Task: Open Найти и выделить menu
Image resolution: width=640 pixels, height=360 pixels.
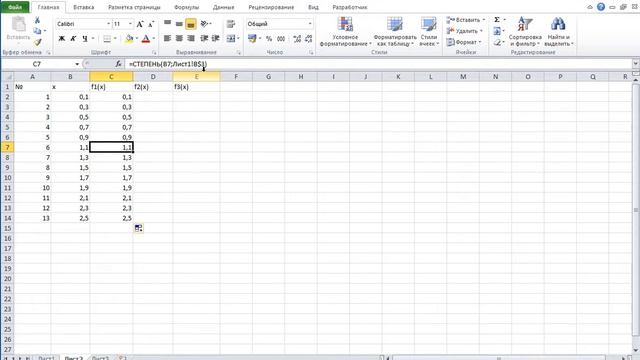Action: pos(558,32)
